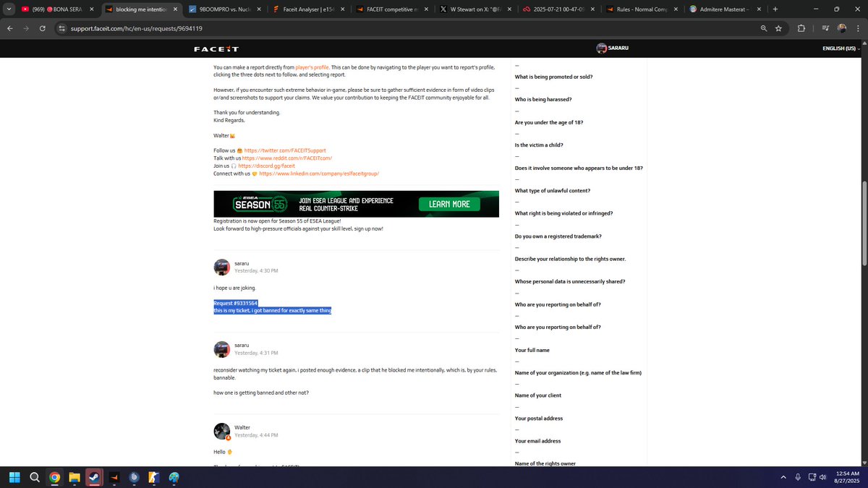Open Windows taskbar search
The width and height of the screenshot is (868, 488).
35,477
